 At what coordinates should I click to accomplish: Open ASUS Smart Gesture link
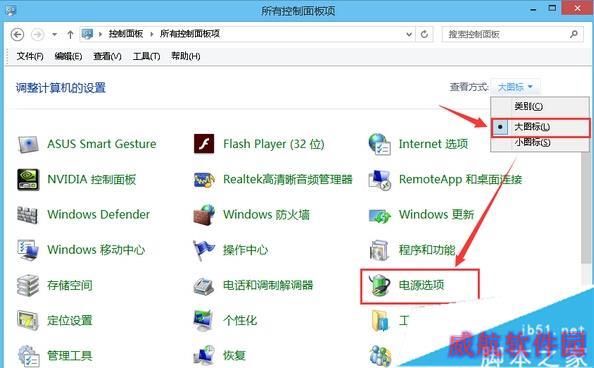click(x=102, y=144)
